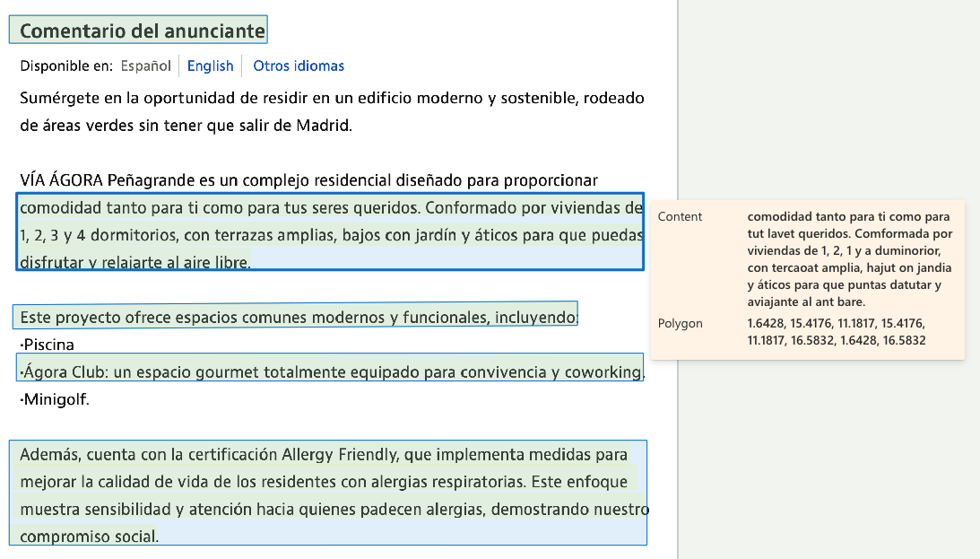The width and height of the screenshot is (980, 559).
Task: Click the tooltip content text 'comodidad tanto para ti'
Action: coord(850,259)
